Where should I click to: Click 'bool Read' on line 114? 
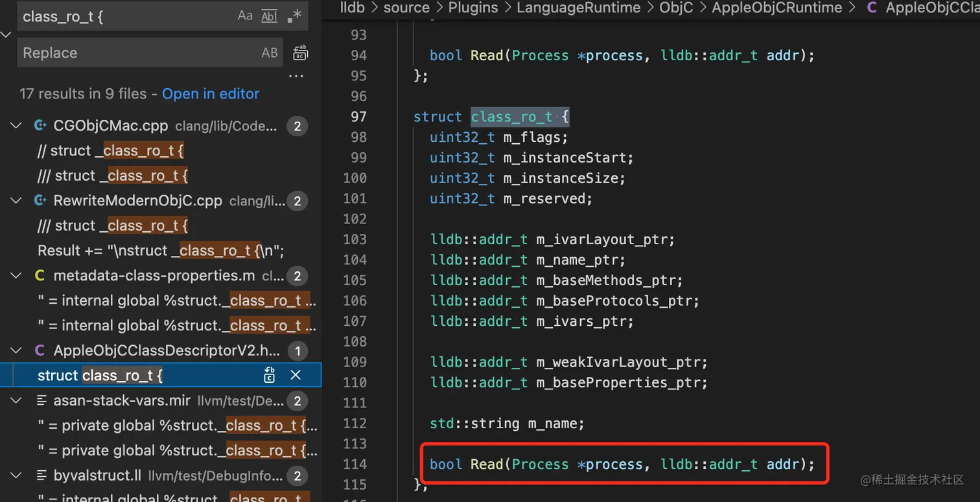click(467, 464)
